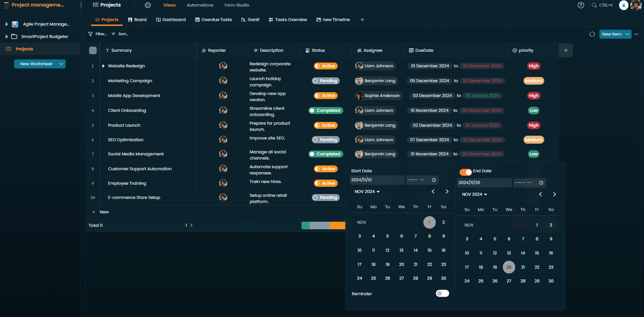The image size is (644, 317).
Task: Expand Agile Project Management in sidebar
Action: click(6, 24)
